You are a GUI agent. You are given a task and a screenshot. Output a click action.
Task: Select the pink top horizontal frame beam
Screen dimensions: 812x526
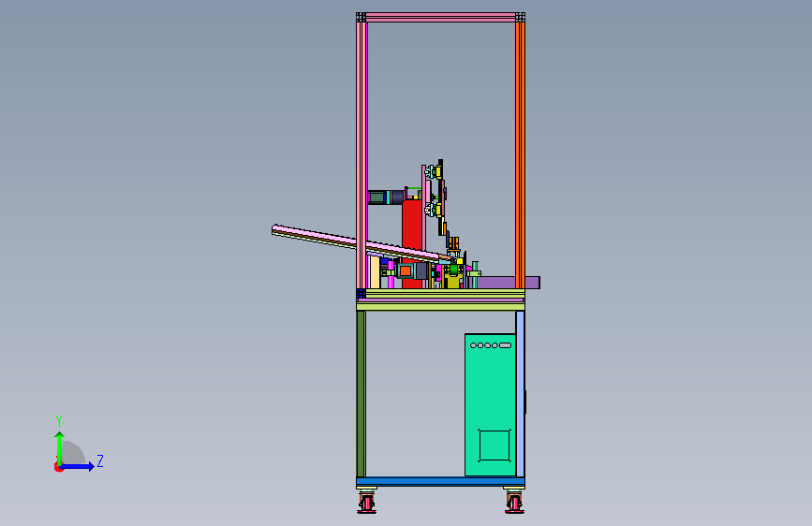click(441, 17)
